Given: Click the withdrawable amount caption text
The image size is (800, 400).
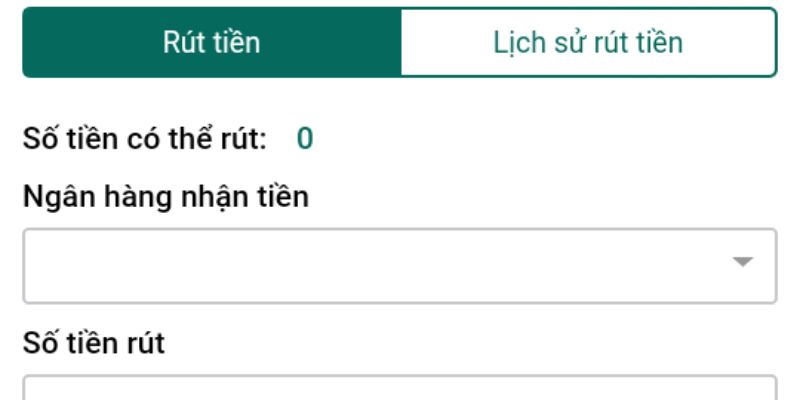Looking at the screenshot, I should point(145,138).
